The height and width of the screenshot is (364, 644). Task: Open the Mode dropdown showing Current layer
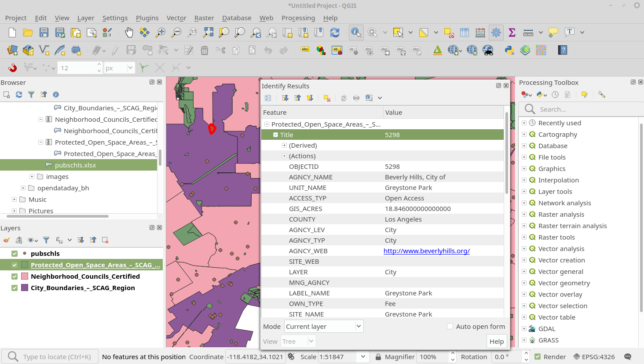(x=324, y=326)
